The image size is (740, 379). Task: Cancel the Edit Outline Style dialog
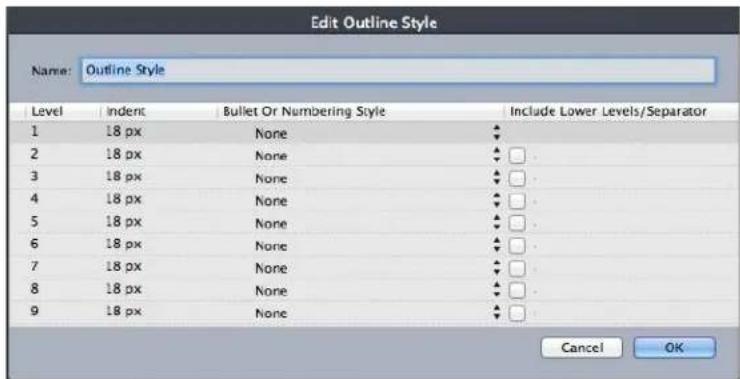(x=581, y=348)
